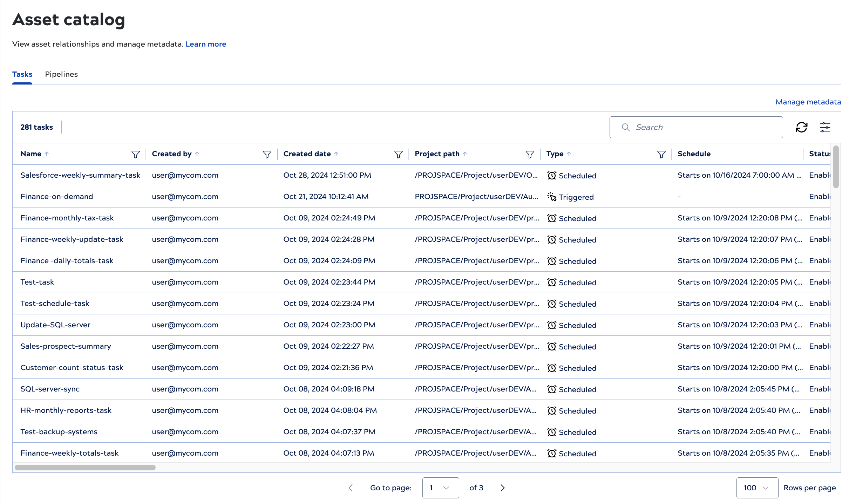Filter the Created date column

pyautogui.click(x=399, y=154)
